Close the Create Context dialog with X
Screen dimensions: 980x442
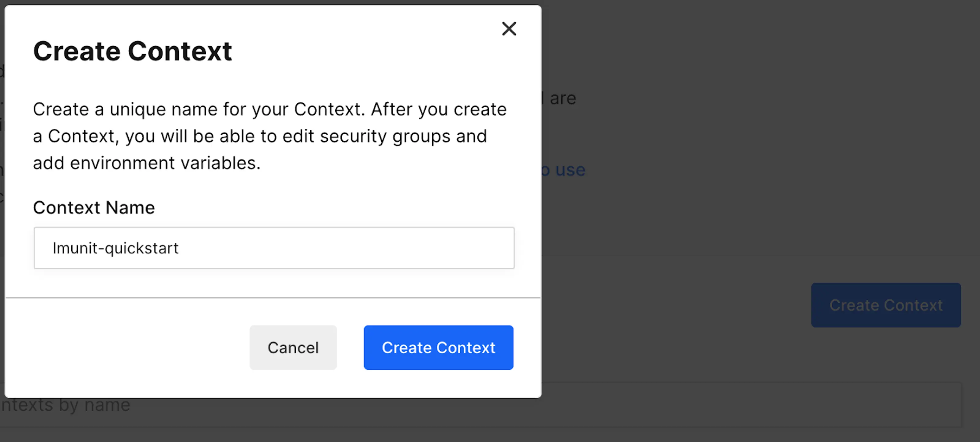pyautogui.click(x=509, y=29)
